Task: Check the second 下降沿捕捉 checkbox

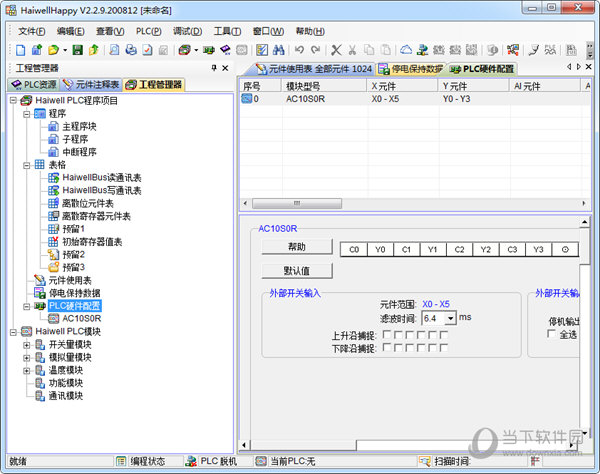Action: point(398,347)
